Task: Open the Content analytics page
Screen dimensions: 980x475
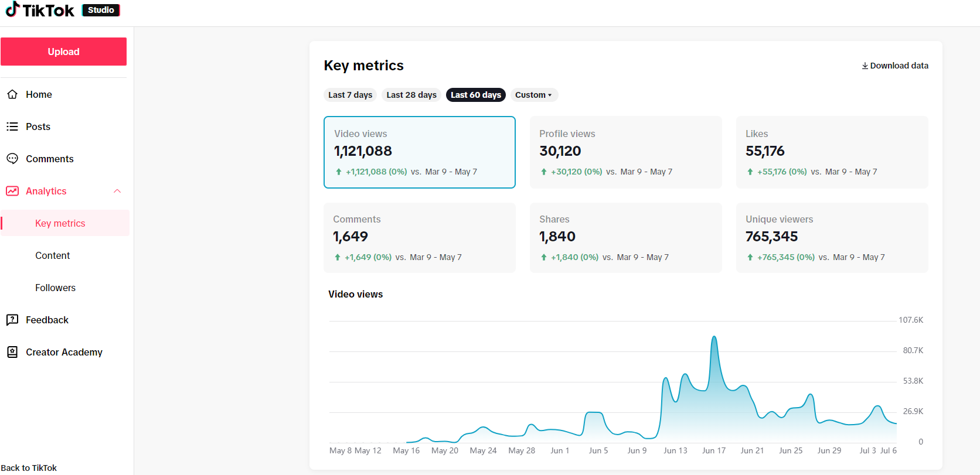Action: [x=52, y=255]
